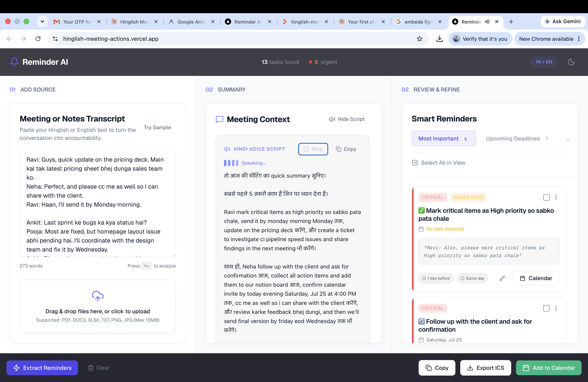Click the cloud upload icon
The height and width of the screenshot is (382, 588).
point(98,296)
